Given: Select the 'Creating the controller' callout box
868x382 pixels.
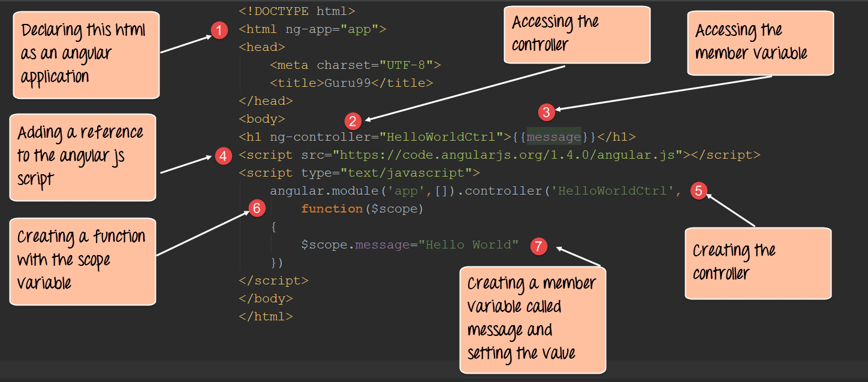Looking at the screenshot, I should [x=758, y=262].
